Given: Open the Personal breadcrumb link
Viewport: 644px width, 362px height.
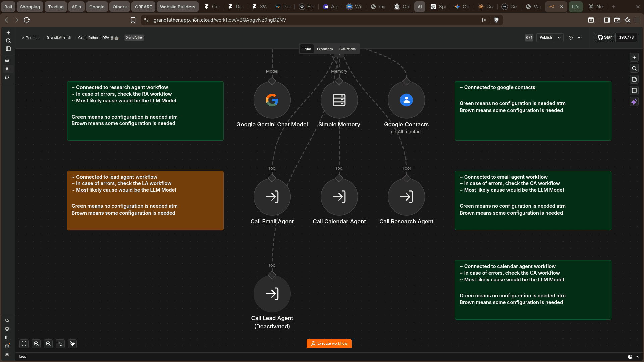Looking at the screenshot, I should pyautogui.click(x=31, y=38).
